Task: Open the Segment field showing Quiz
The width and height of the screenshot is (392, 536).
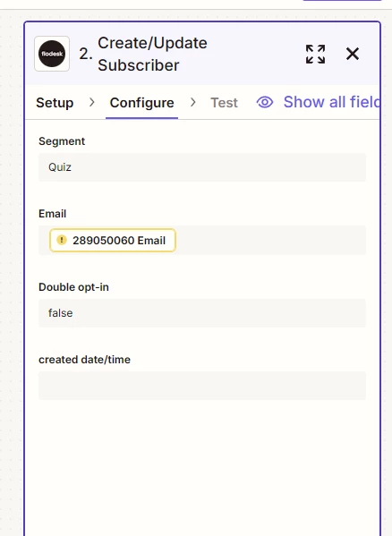Action: [202, 167]
